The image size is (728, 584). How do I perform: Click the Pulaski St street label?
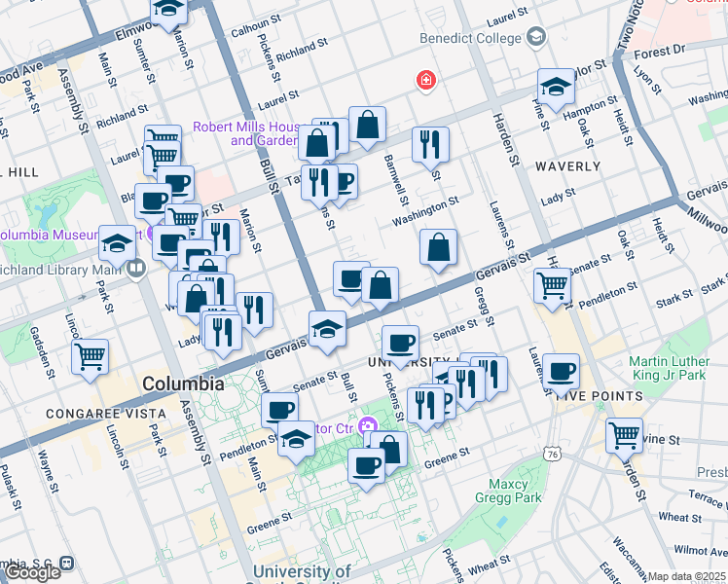coord(12,487)
